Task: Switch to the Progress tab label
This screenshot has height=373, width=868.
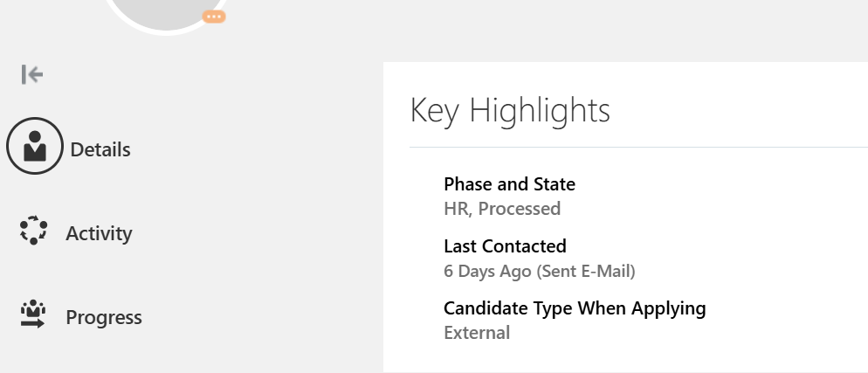Action: pyautogui.click(x=104, y=317)
